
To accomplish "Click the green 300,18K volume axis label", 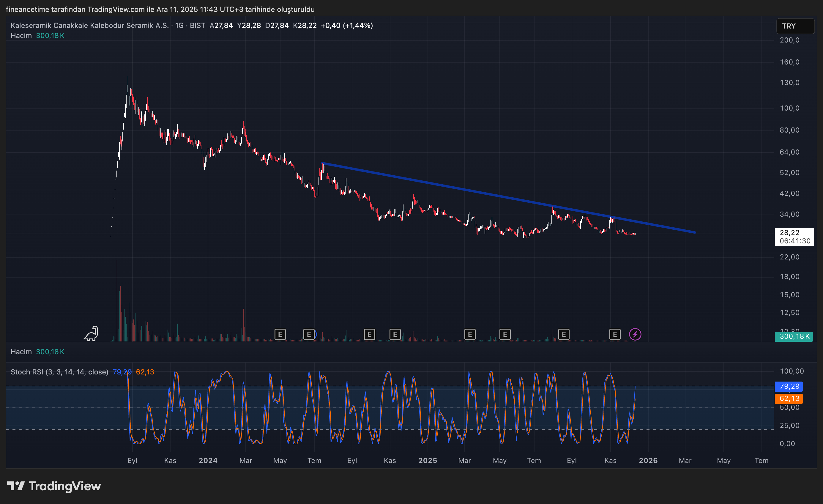I will 794,336.
